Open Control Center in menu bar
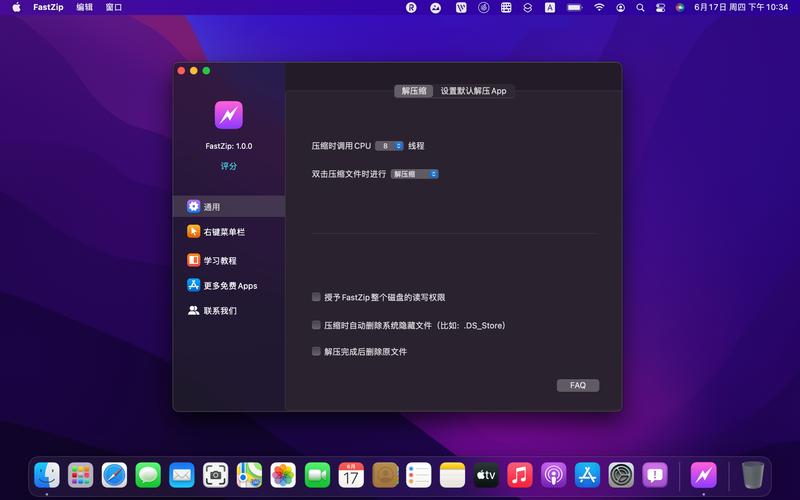The width and height of the screenshot is (800, 500). [660, 8]
